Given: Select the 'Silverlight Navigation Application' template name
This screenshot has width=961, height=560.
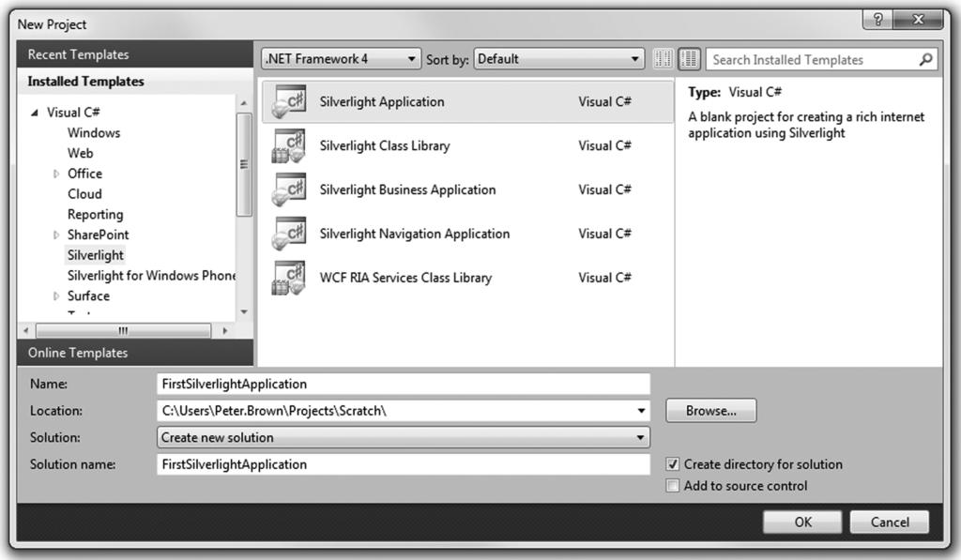Looking at the screenshot, I should click(x=414, y=235).
